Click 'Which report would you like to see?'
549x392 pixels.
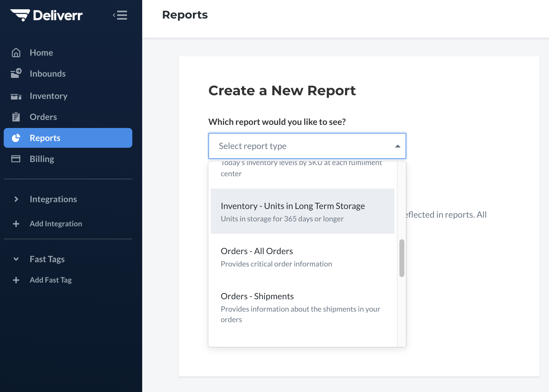point(277,122)
